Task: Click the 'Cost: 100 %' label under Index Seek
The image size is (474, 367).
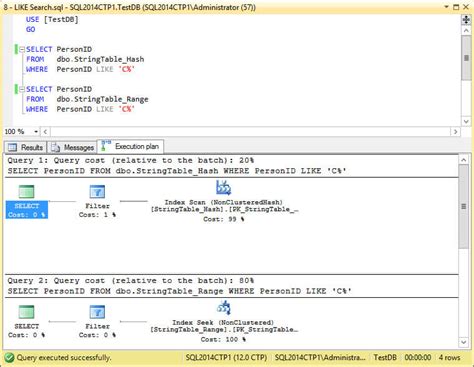Action: 223,339
